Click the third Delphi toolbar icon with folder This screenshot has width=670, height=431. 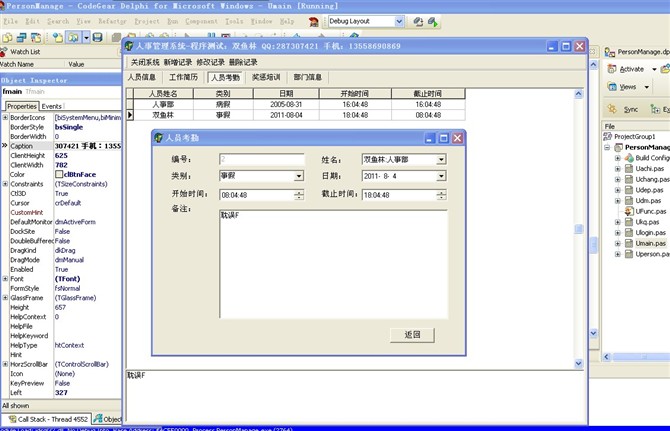[x=36, y=38]
